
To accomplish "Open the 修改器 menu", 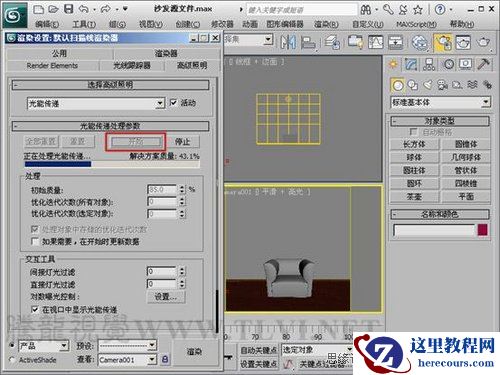I will click(x=222, y=24).
